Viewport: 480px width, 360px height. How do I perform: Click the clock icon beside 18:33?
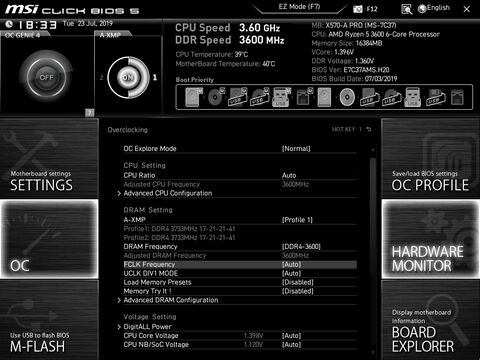(9, 24)
